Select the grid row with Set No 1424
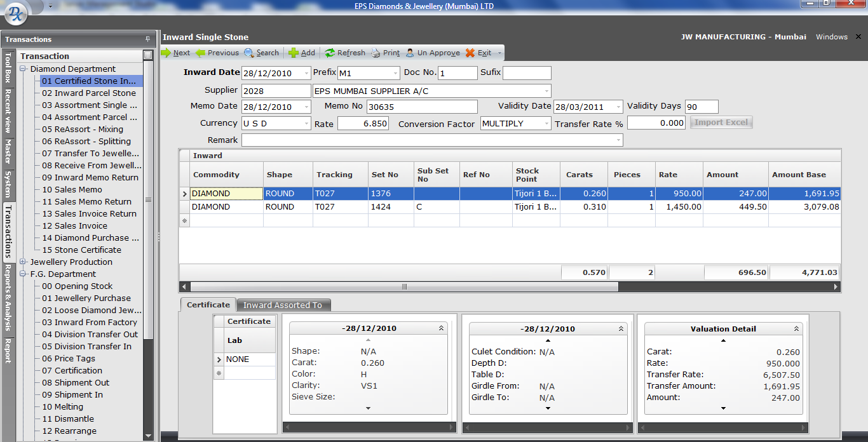868x442 pixels. click(510, 206)
